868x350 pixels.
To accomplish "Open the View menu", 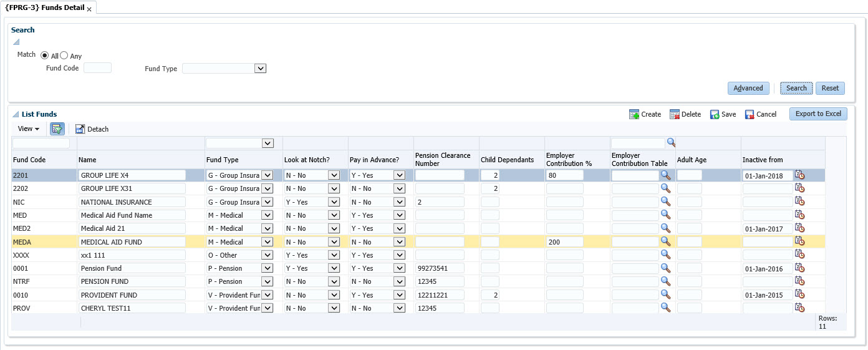I will pyautogui.click(x=28, y=129).
